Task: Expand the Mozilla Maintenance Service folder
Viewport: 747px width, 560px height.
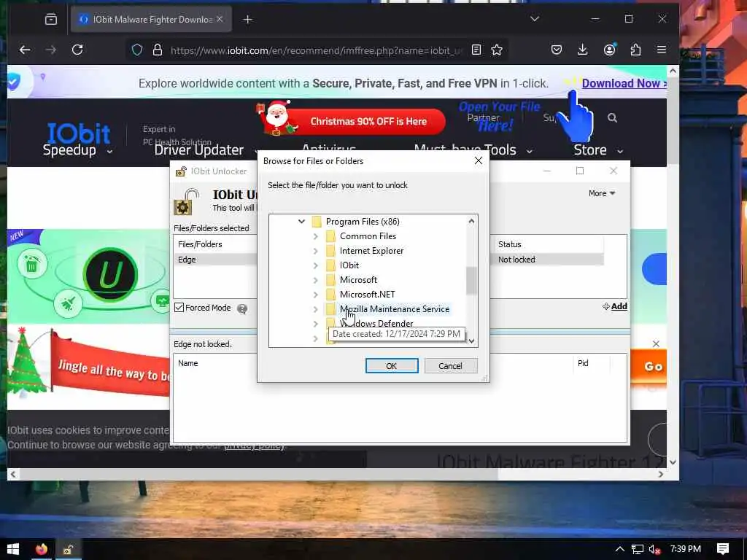Action: pyautogui.click(x=315, y=309)
